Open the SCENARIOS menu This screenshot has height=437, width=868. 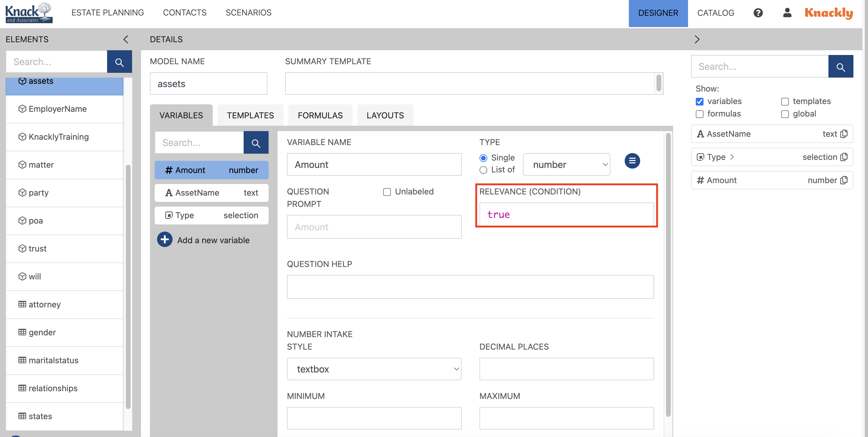pyautogui.click(x=248, y=12)
